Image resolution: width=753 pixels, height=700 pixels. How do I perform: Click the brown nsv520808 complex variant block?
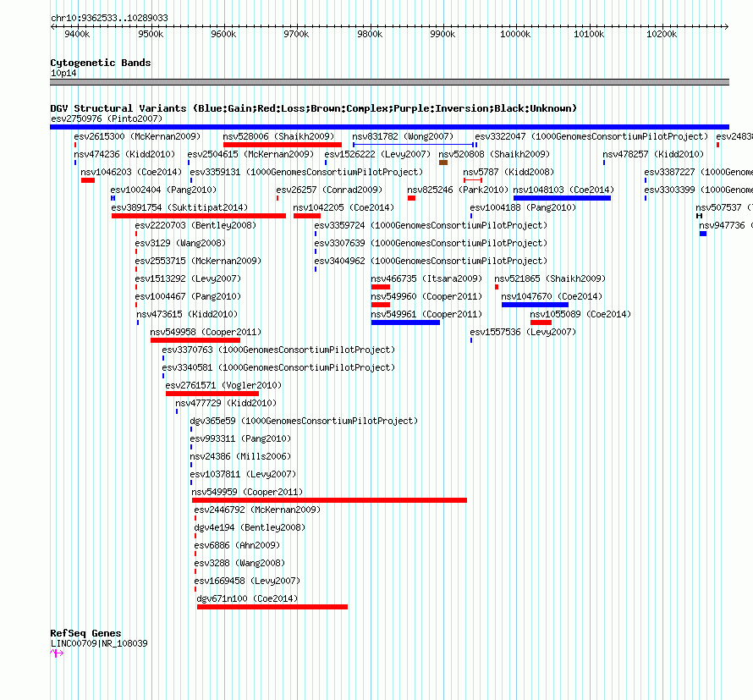[443, 163]
